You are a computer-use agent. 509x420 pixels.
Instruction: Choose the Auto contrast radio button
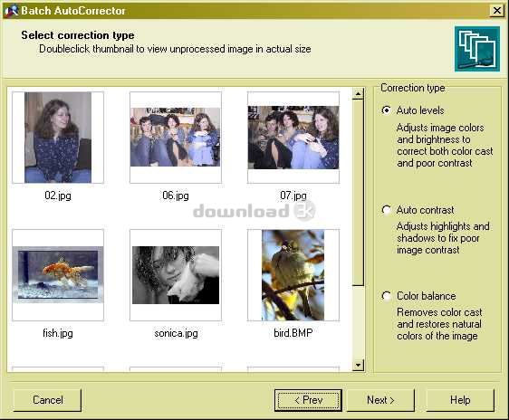387,210
